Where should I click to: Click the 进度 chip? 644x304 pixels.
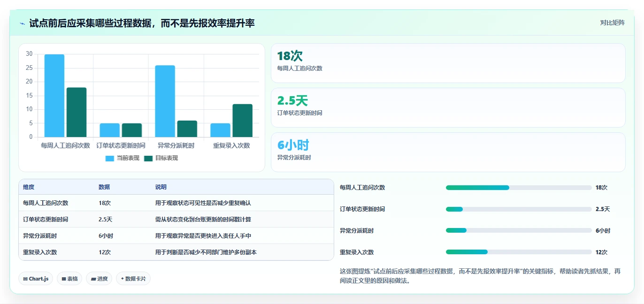(99, 279)
